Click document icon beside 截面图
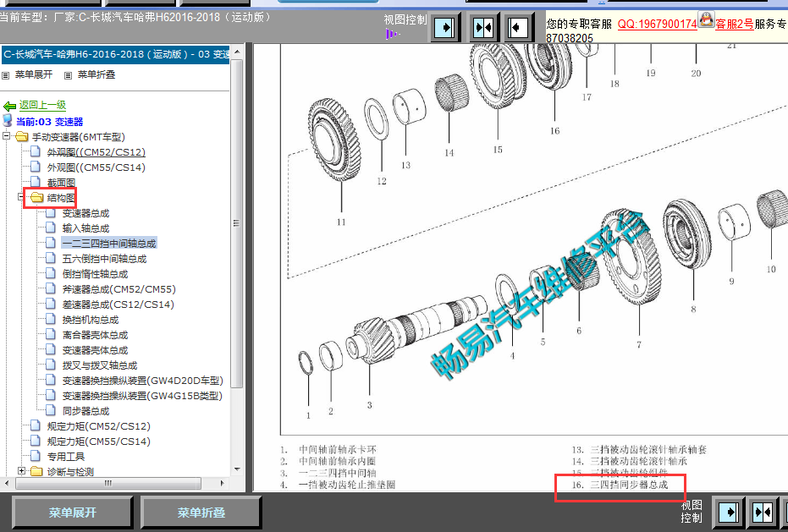Viewport: 788px width, 532px height. tap(36, 182)
